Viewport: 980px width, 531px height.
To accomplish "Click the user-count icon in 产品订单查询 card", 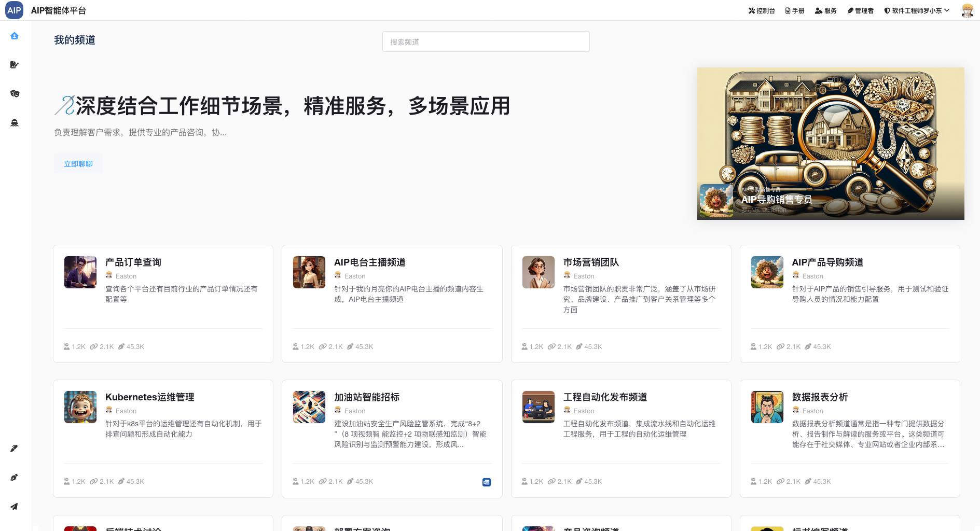I will [x=67, y=346].
